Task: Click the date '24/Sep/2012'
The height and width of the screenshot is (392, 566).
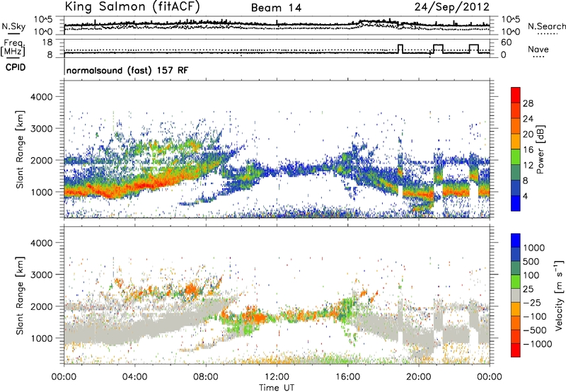Action: pos(452,7)
